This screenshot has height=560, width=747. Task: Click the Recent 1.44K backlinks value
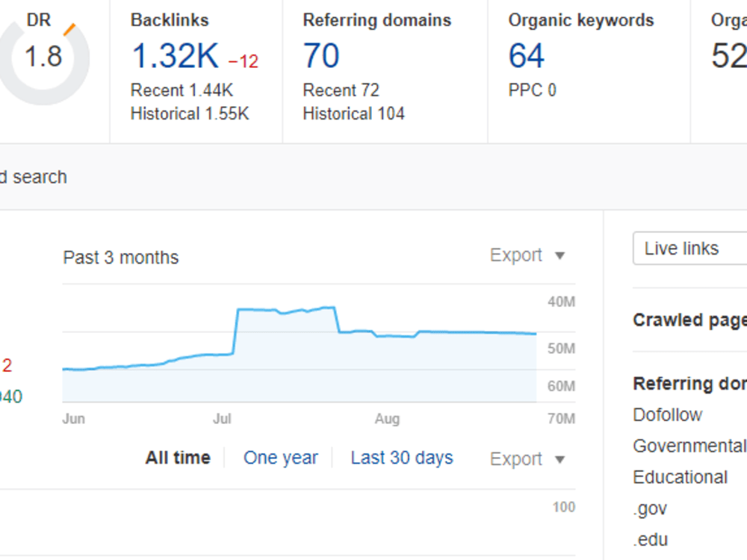click(x=182, y=90)
